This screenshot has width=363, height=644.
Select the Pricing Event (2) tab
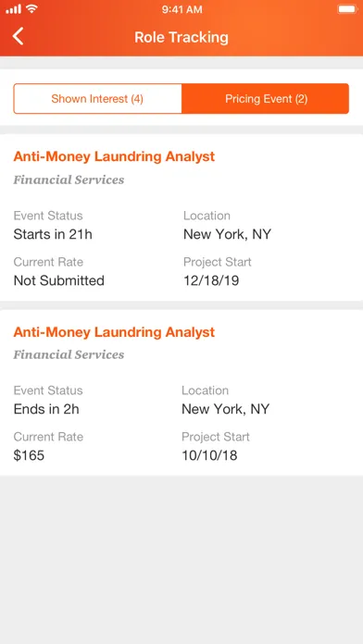coord(266,99)
